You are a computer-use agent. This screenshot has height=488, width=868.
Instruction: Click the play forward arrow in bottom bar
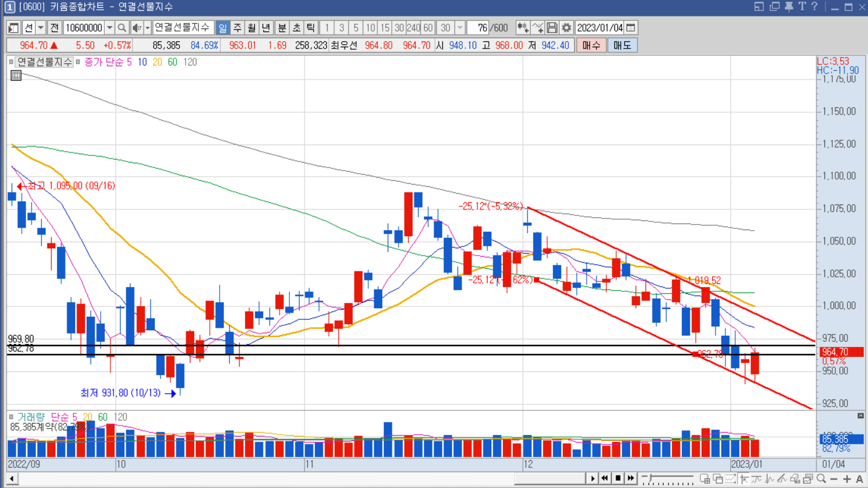pyautogui.click(x=593, y=478)
